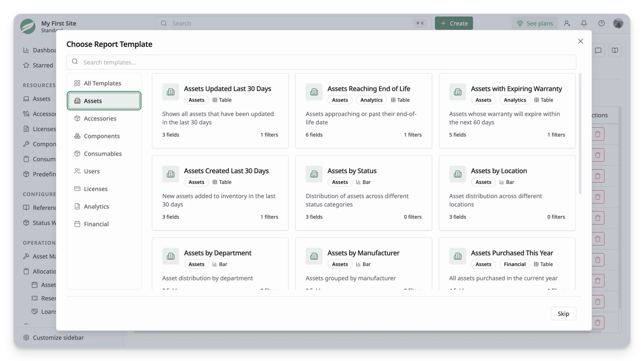Open the Assets by Status title
Viewport: 644px width, 361px height.
pyautogui.click(x=352, y=171)
